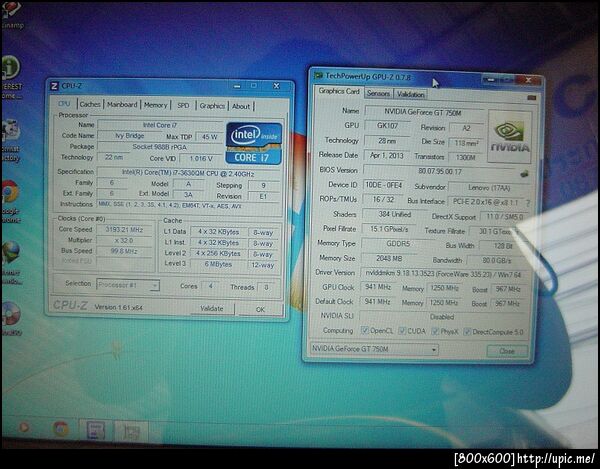Click the Driver Version field in GPU-Z
The width and height of the screenshot is (600, 469).
click(443, 274)
